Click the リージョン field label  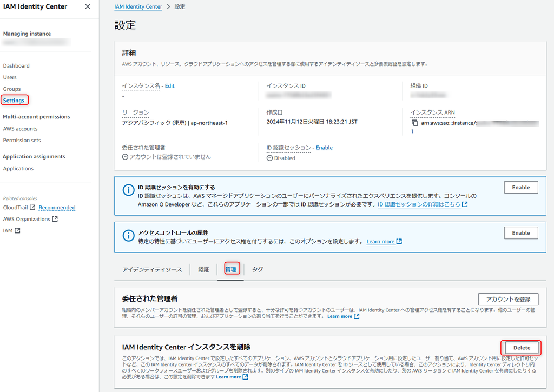[136, 112]
